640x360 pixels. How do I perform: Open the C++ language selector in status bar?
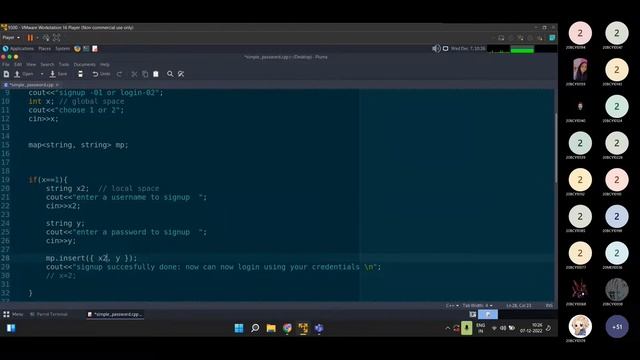(x=452, y=305)
